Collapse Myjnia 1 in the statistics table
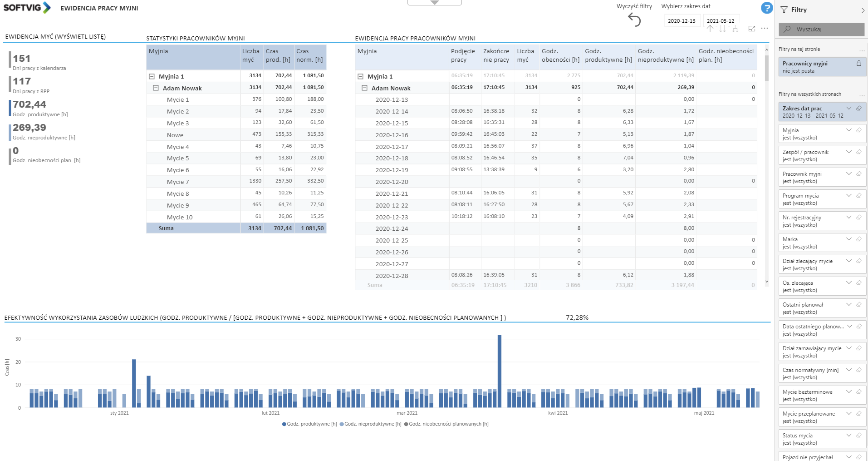This screenshot has height=461, width=868. [x=152, y=76]
